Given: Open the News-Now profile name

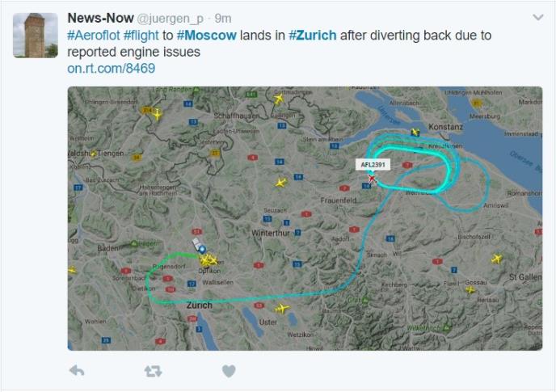Looking at the screenshot, I should [100, 18].
